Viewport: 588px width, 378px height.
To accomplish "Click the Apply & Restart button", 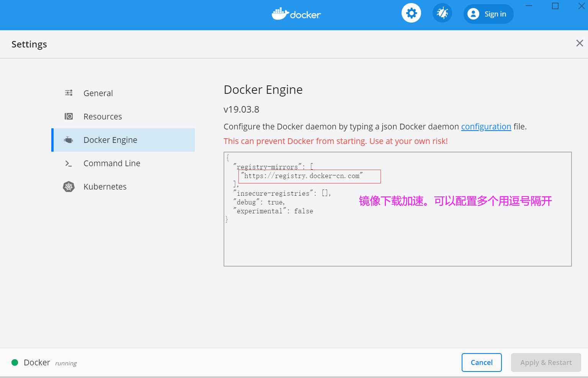I will 546,362.
